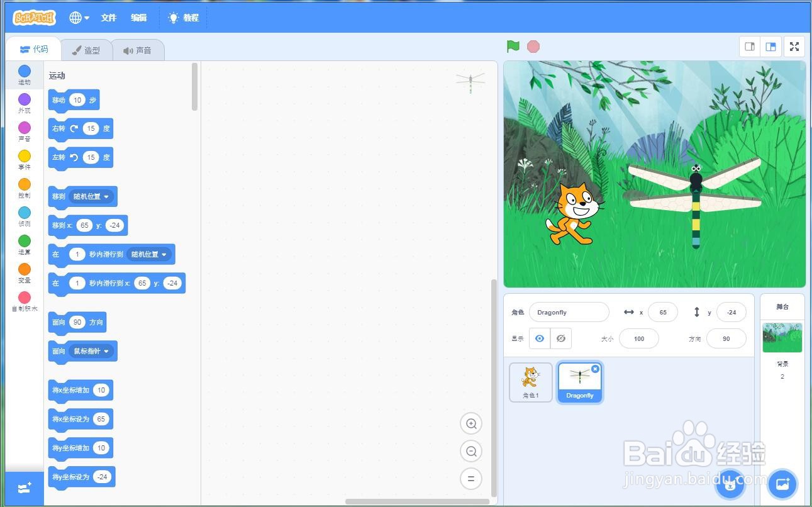This screenshot has height=507, width=812.
Task: Zoom in the code workspace
Action: [471, 424]
